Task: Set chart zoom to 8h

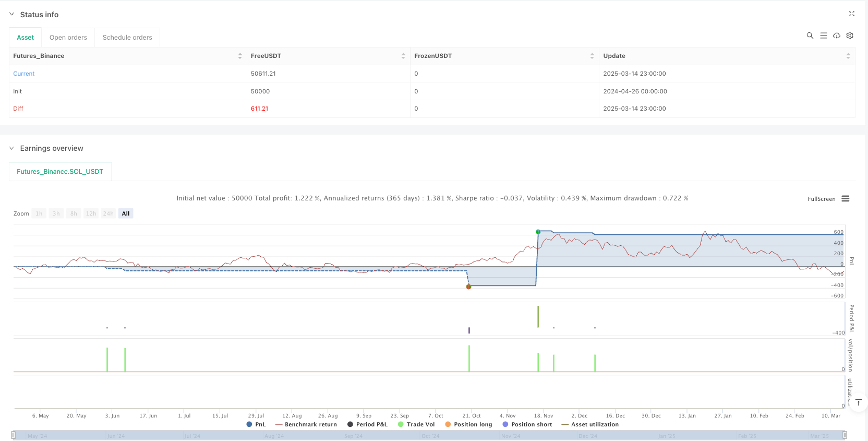Action: coord(74,213)
